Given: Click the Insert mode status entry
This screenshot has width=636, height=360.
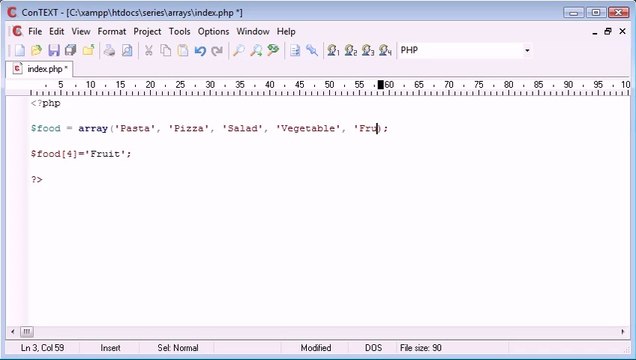Looking at the screenshot, I should tap(110, 348).
